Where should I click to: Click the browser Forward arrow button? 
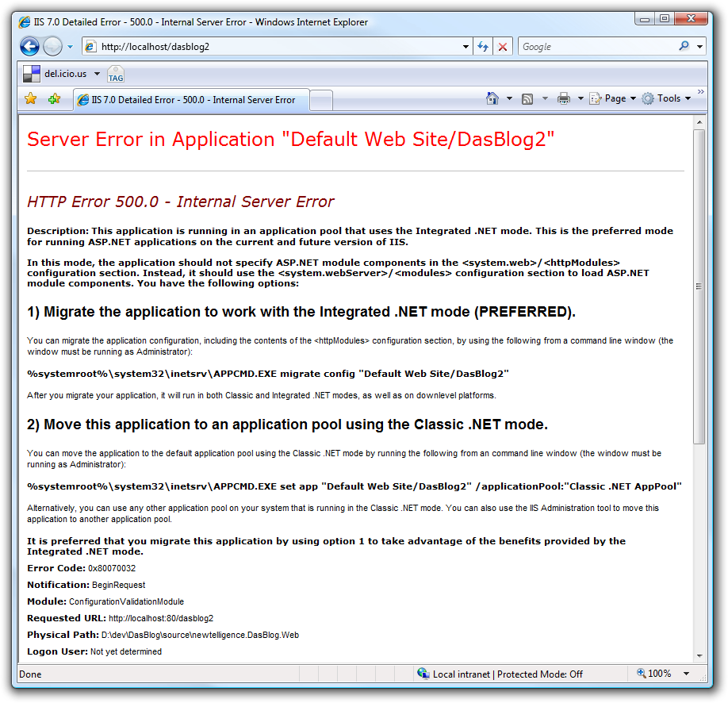click(x=52, y=47)
